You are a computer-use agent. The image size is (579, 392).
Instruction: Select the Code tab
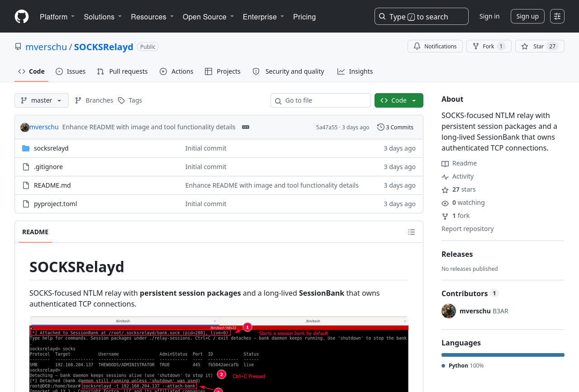[x=31, y=71]
